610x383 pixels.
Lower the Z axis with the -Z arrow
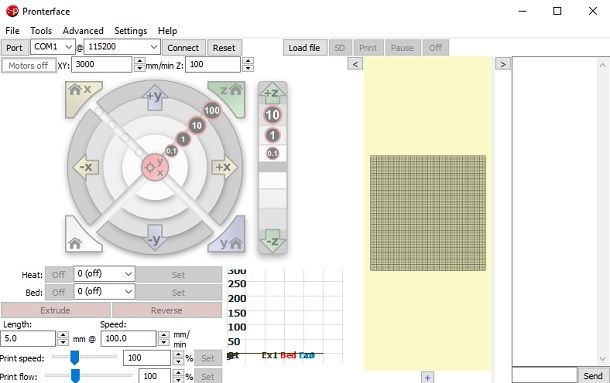tap(272, 241)
